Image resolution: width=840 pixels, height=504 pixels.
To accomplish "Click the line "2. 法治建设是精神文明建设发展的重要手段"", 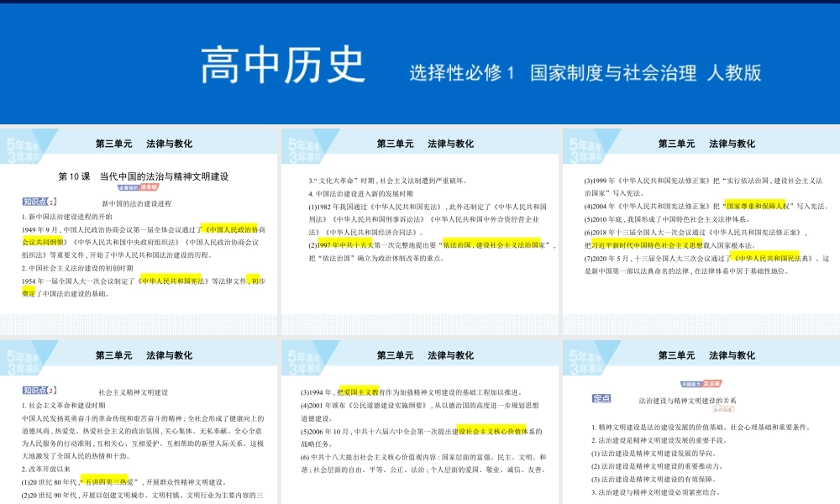I will (x=659, y=440).
